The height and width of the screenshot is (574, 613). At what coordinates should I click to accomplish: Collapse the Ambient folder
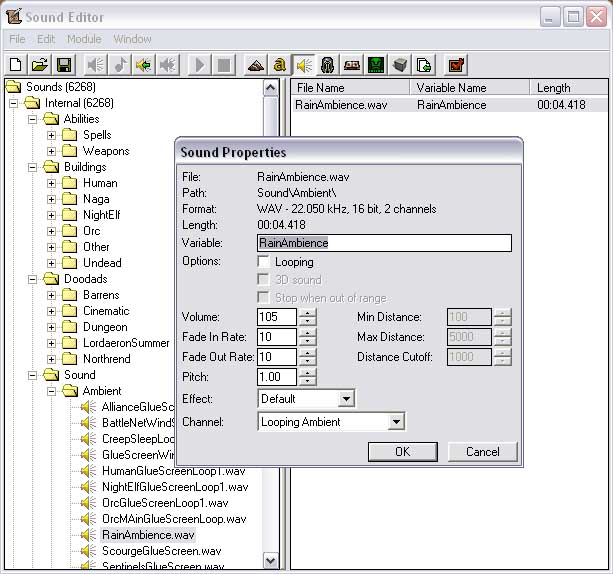tap(51, 391)
